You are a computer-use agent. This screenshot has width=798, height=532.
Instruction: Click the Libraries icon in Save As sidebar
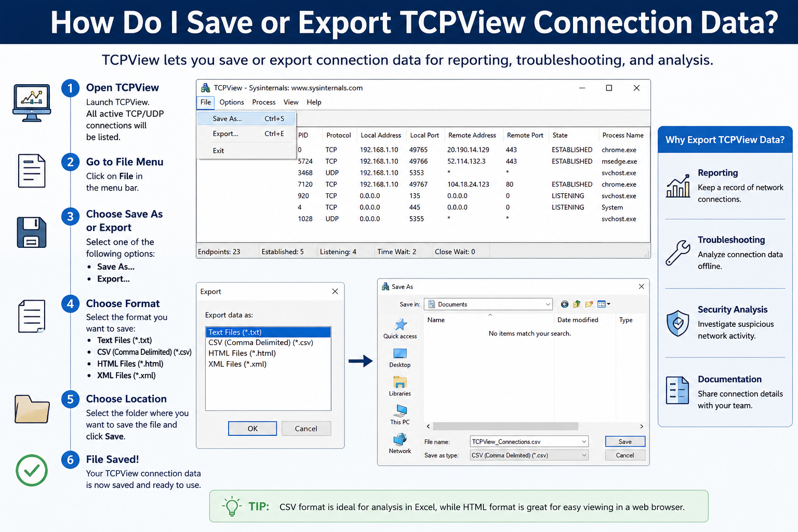(400, 382)
